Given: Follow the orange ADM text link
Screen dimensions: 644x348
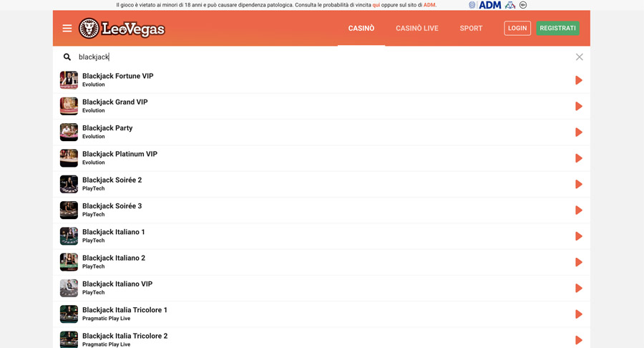Looking at the screenshot, I should (x=429, y=5).
